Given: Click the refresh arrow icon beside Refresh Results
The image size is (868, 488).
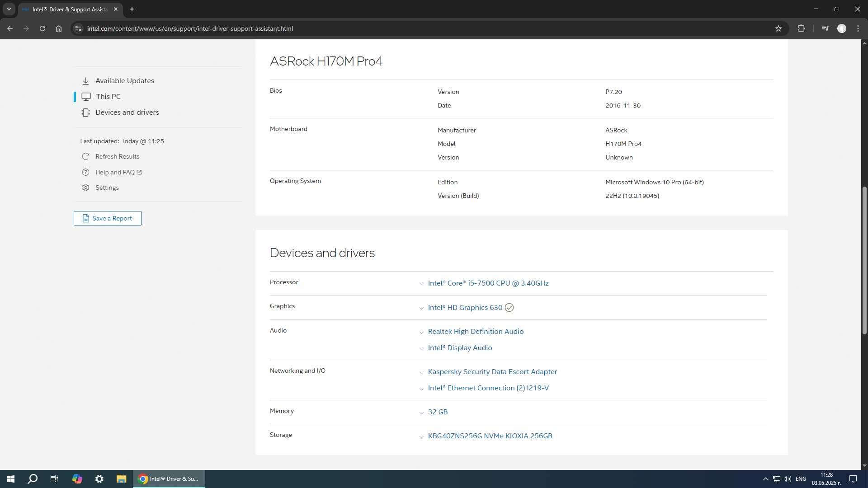Looking at the screenshot, I should 85,156.
